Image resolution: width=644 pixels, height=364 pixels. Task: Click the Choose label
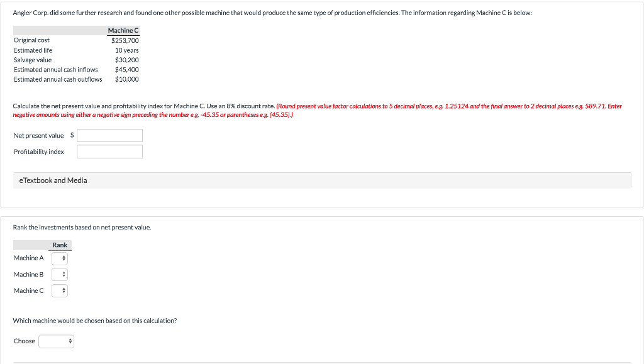point(25,341)
